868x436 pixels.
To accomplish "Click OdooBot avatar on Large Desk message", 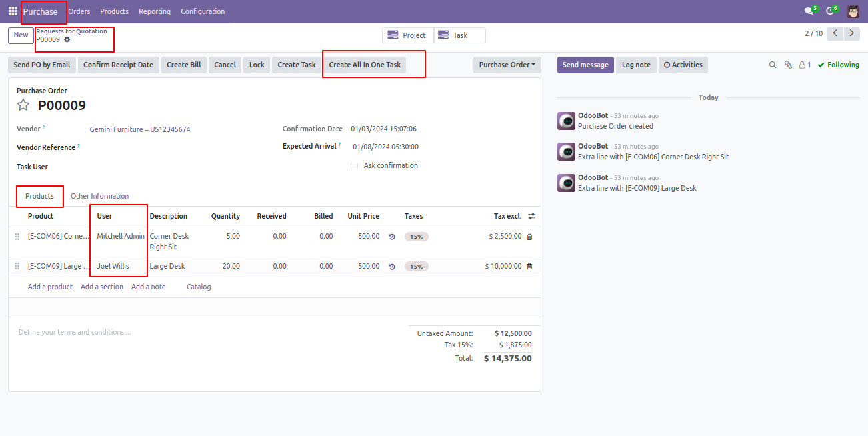I will click(x=566, y=183).
